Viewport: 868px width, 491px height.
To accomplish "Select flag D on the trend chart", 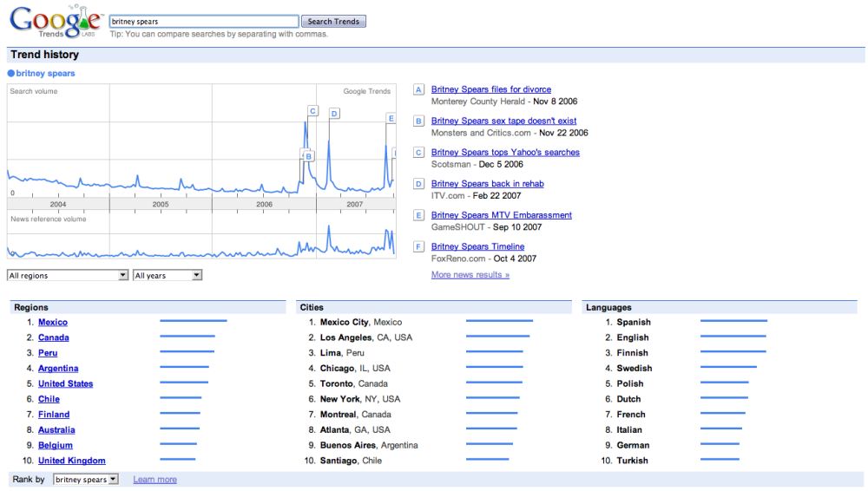I will click(x=334, y=114).
